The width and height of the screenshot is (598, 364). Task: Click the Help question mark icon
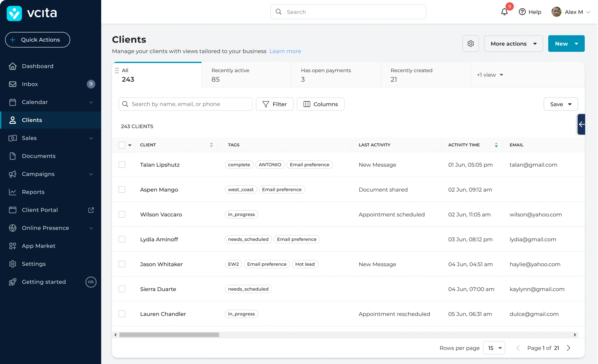522,12
